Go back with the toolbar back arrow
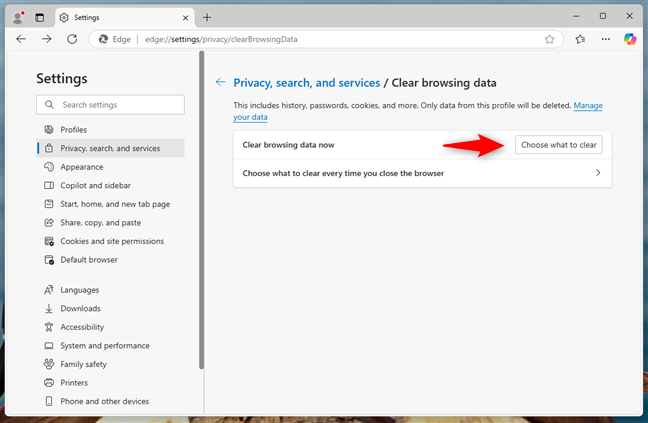Viewport: 648px width, 423px height. 21,39
